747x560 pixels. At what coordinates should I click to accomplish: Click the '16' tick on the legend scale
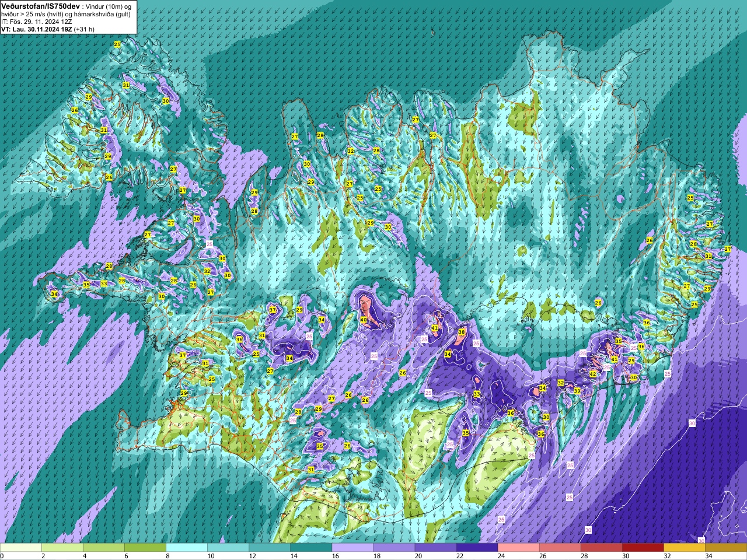[x=334, y=556]
